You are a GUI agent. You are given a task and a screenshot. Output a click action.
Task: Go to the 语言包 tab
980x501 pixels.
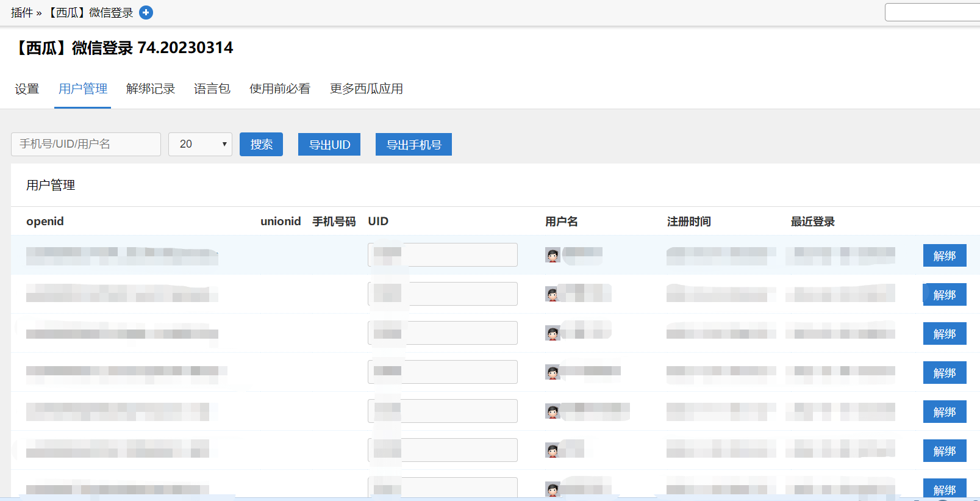(212, 89)
